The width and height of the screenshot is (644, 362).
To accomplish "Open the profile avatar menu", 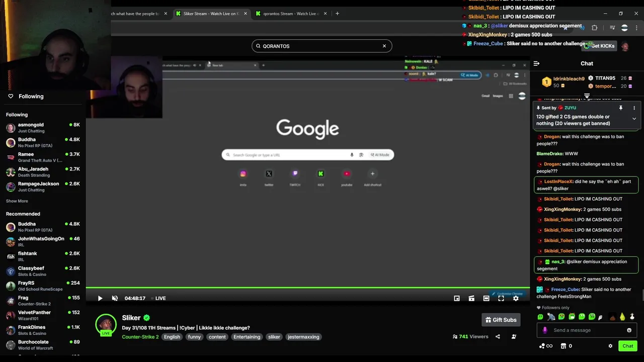I will click(x=625, y=46).
